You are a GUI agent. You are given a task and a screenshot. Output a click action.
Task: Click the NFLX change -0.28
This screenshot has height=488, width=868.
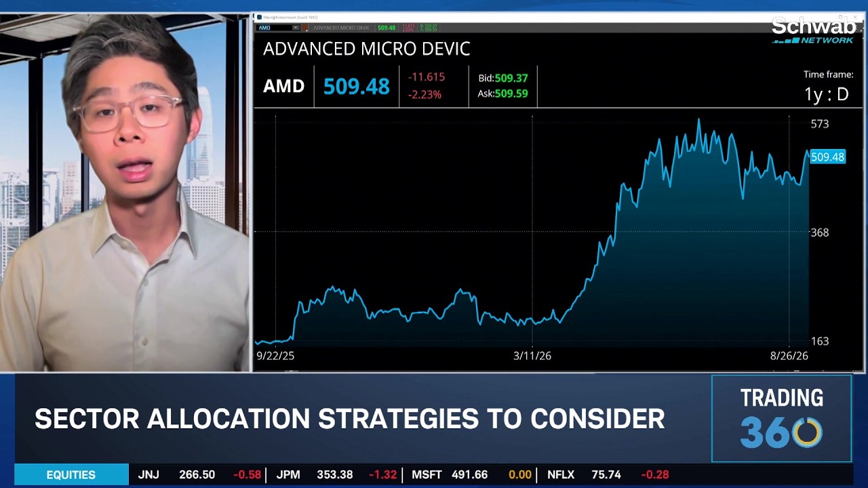[654, 475]
